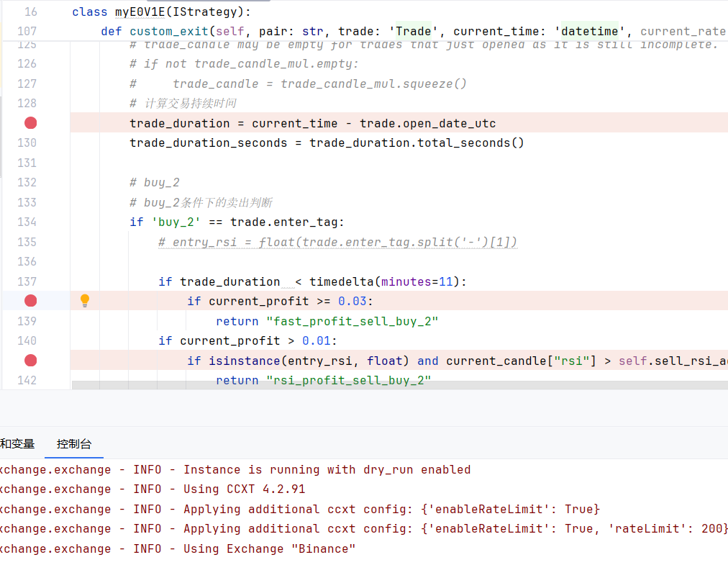The width and height of the screenshot is (728, 565).
Task: Click line number 140 in the gutter
Action: 27,341
